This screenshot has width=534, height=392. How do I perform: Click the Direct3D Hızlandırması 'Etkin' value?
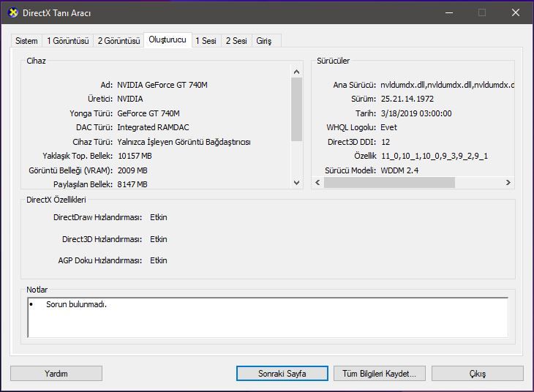158,239
